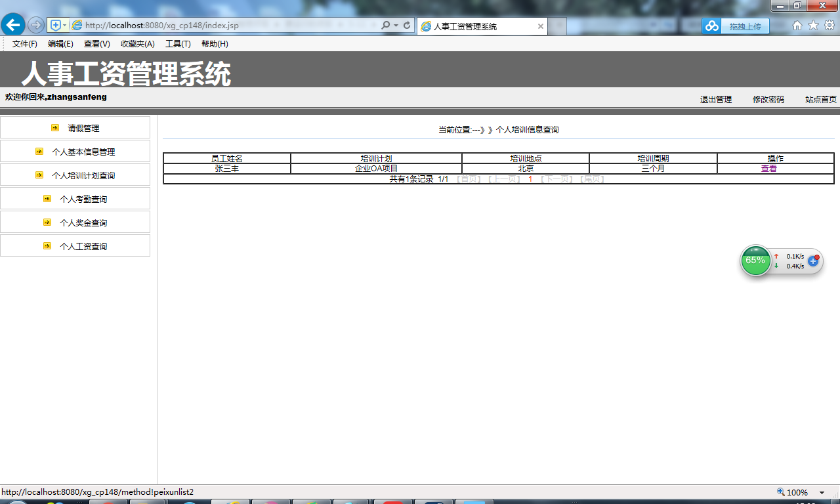Click page number 1 in pagination
Screen dimensions: 840x504
click(530, 179)
